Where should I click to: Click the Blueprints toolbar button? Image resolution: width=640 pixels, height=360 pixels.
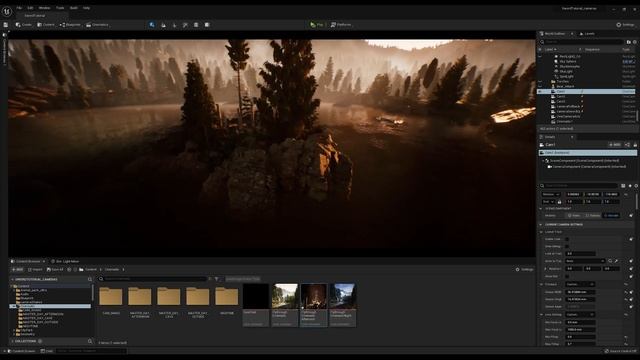pyautogui.click(x=70, y=25)
